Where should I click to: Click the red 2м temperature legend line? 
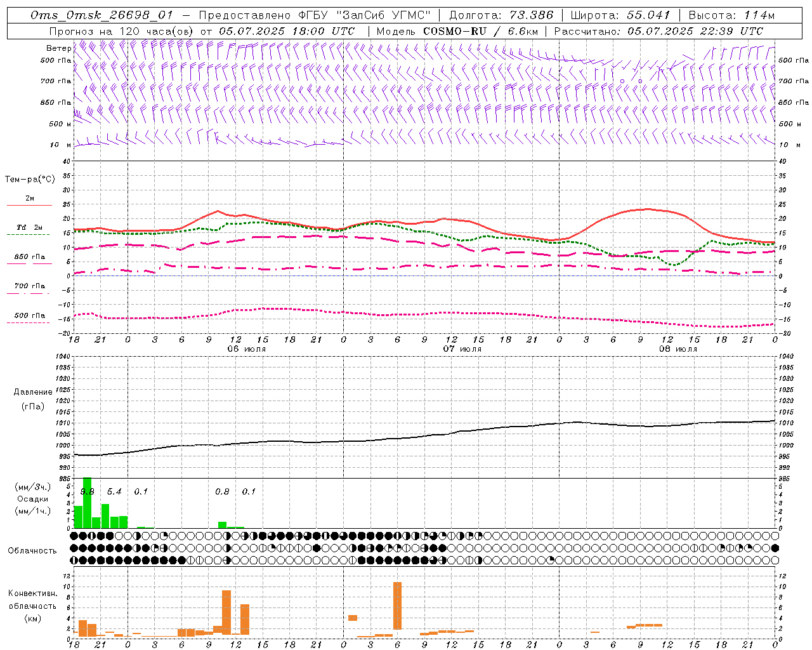29,205
